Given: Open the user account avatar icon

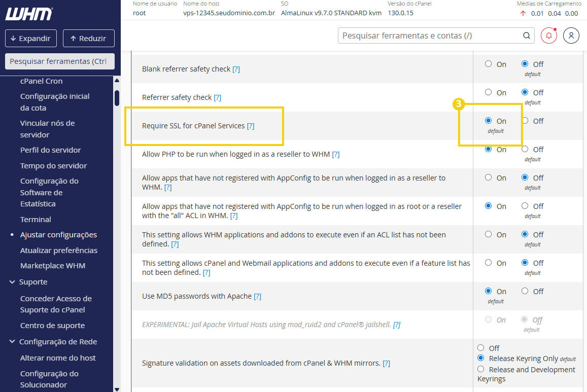Looking at the screenshot, I should pos(571,35).
